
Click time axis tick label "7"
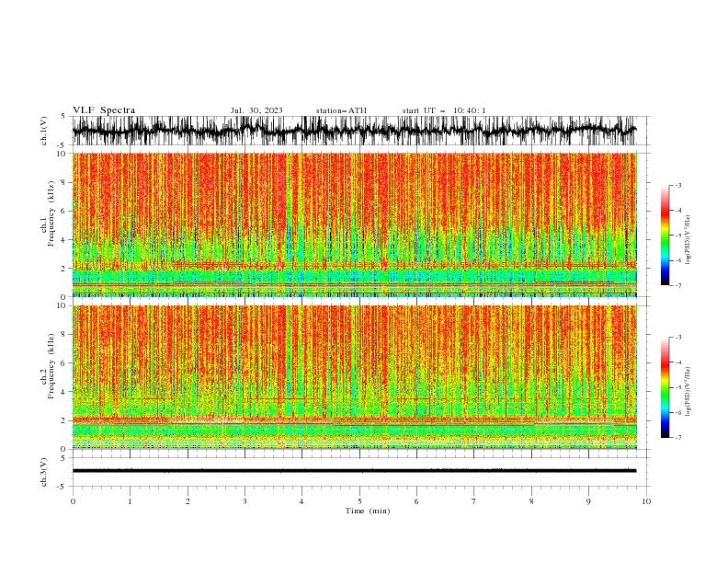474,501
